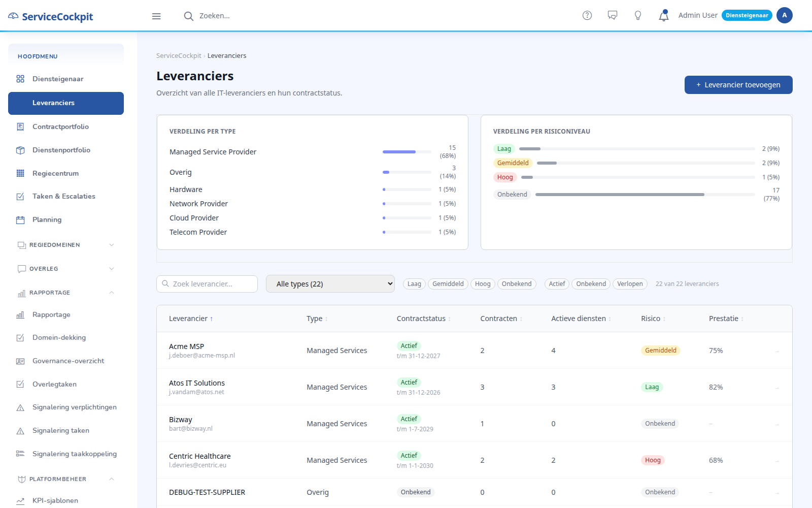Collapse the Platformbeheer section
812x508 pixels.
[x=66, y=479]
